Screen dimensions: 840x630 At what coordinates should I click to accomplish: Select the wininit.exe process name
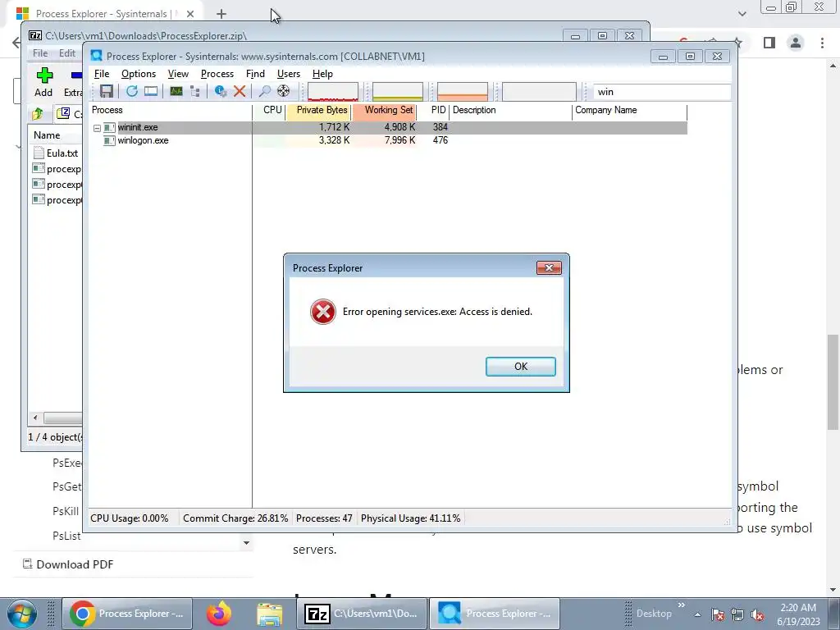point(138,127)
